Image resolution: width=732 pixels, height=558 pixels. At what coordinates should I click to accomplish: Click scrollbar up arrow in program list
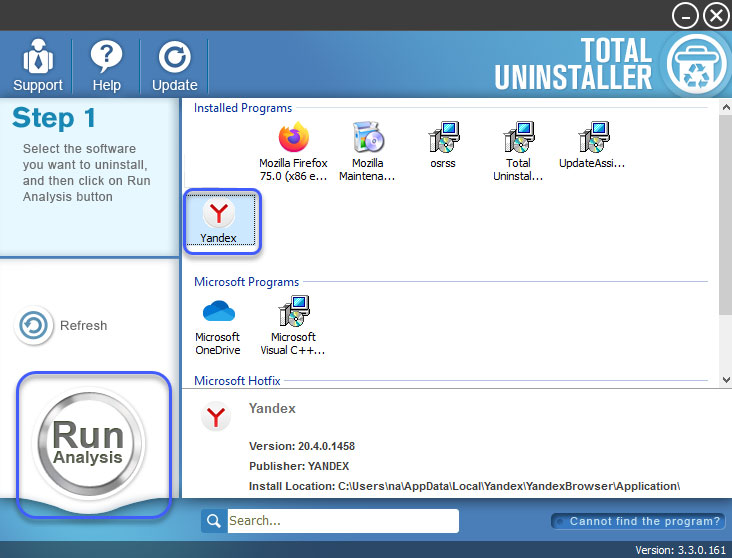point(726,108)
